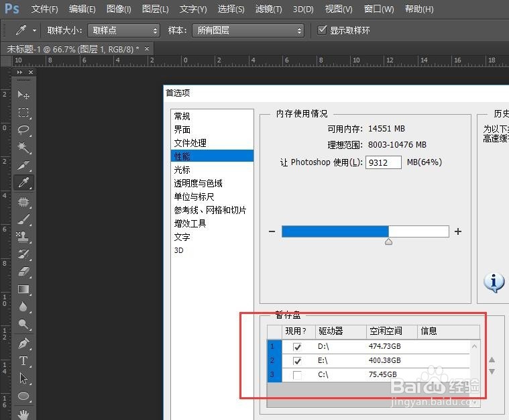Screen dimensions: 509x420
Task: Select 增效工具 in preferences list
Action: pyautogui.click(x=212, y=223)
